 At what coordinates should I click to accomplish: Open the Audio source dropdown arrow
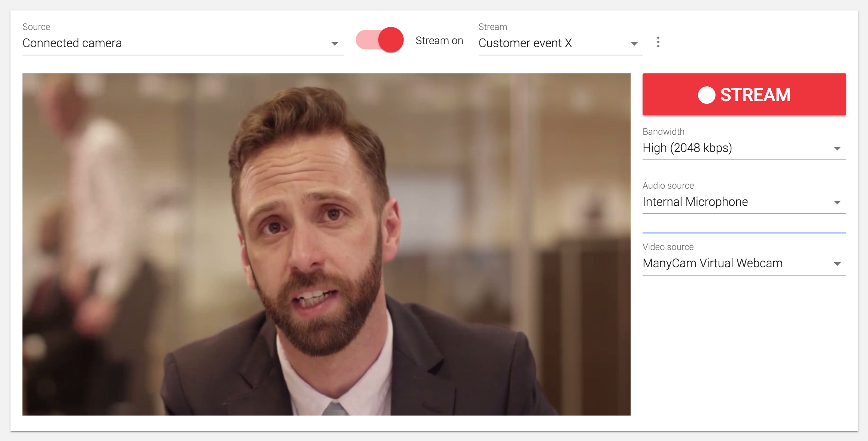point(837,203)
